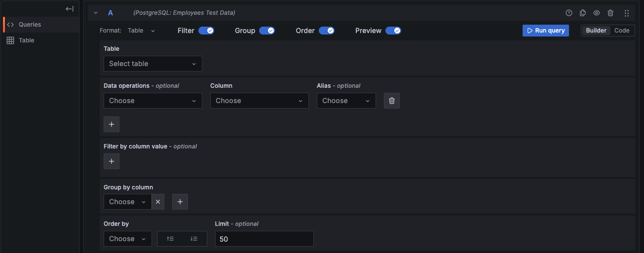Disable the Group switch
644x253 pixels.
coord(266,31)
